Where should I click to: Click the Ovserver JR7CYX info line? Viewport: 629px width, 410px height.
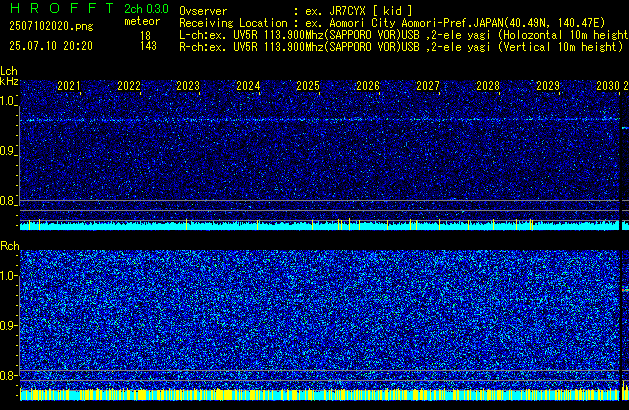click(296, 11)
